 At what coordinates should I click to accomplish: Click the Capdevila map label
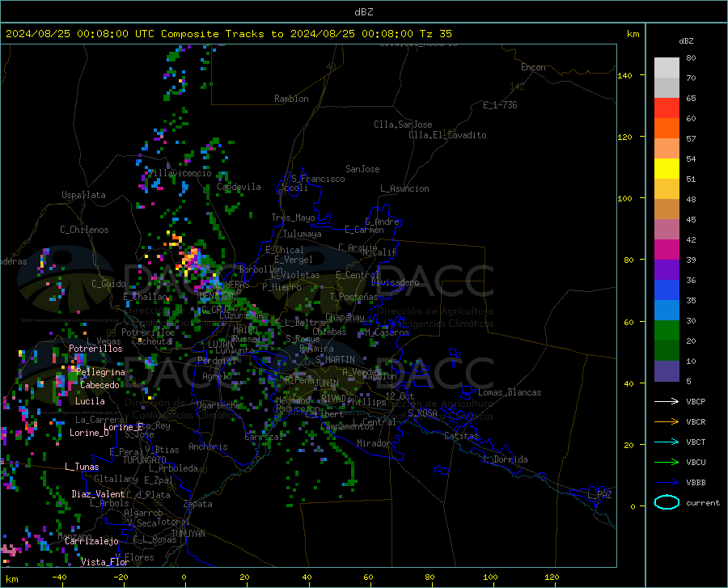tap(239, 187)
